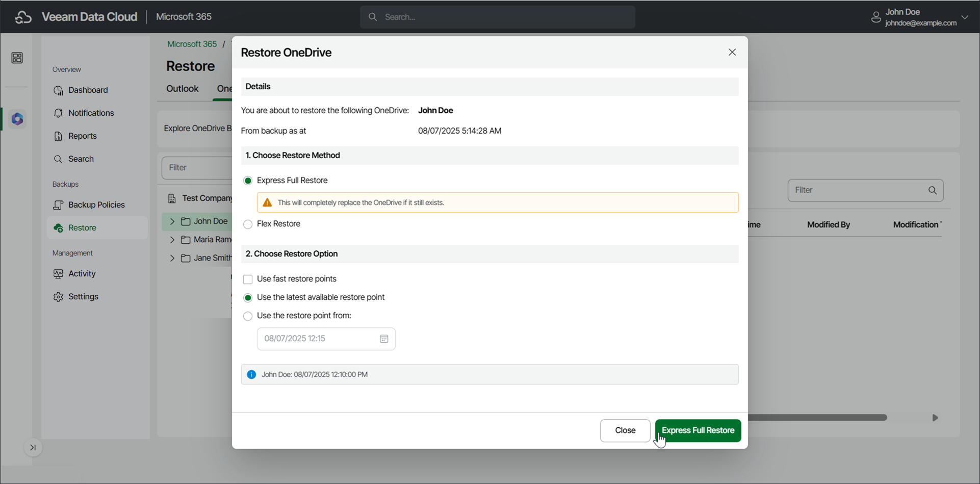Open the John Doe account dropdown chevron
The height and width of the screenshot is (484, 980).
(x=965, y=17)
